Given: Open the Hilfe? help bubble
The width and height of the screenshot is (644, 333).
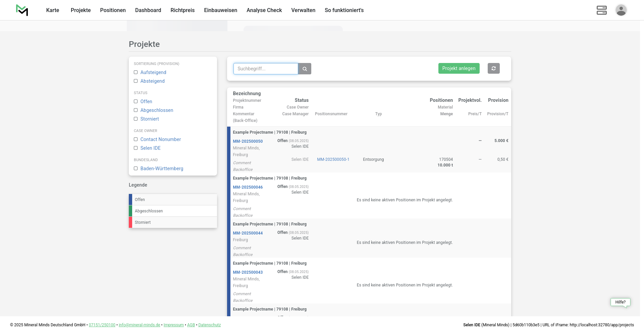Looking at the screenshot, I should point(620,302).
